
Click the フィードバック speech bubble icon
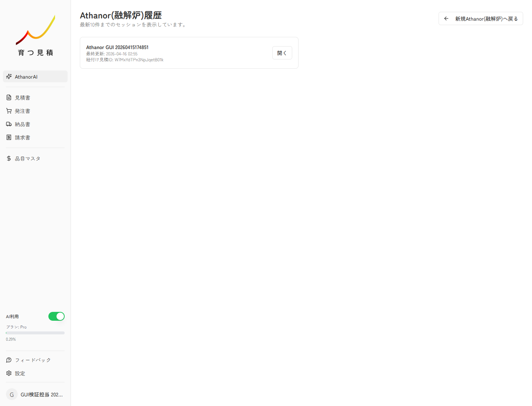9,360
